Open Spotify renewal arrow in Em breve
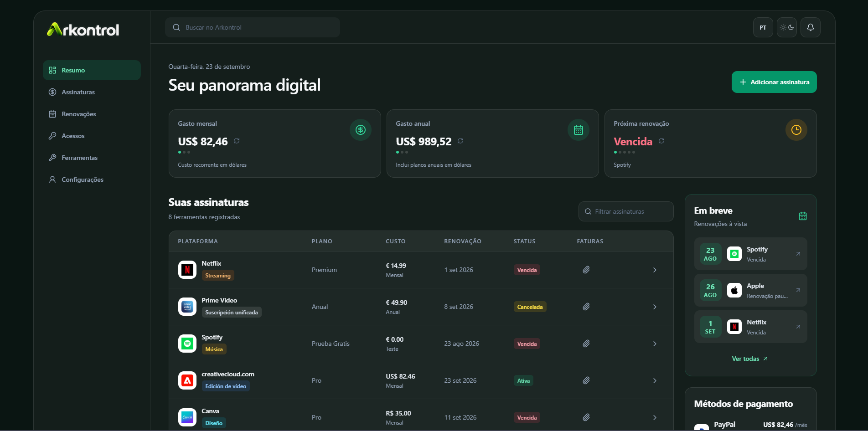868x431 pixels. point(798,254)
